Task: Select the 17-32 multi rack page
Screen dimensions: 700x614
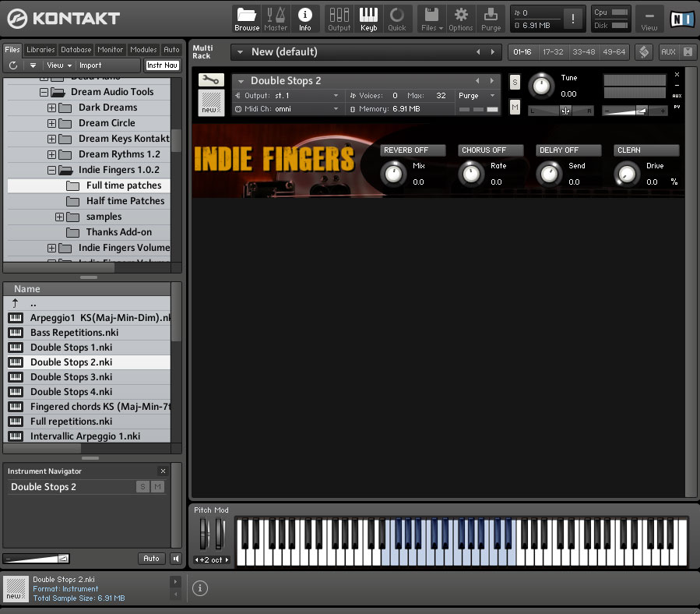Action: point(553,52)
